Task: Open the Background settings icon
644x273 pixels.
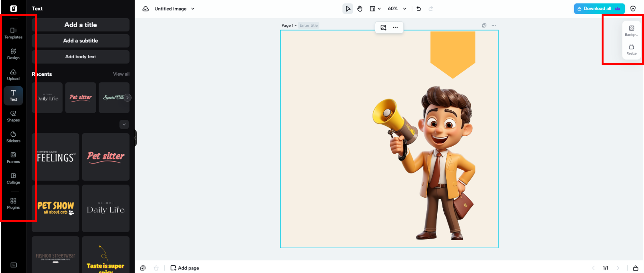Action: coord(631,30)
